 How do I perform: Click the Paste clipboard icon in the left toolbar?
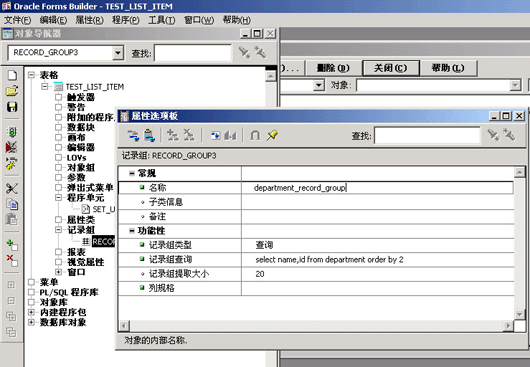12,220
